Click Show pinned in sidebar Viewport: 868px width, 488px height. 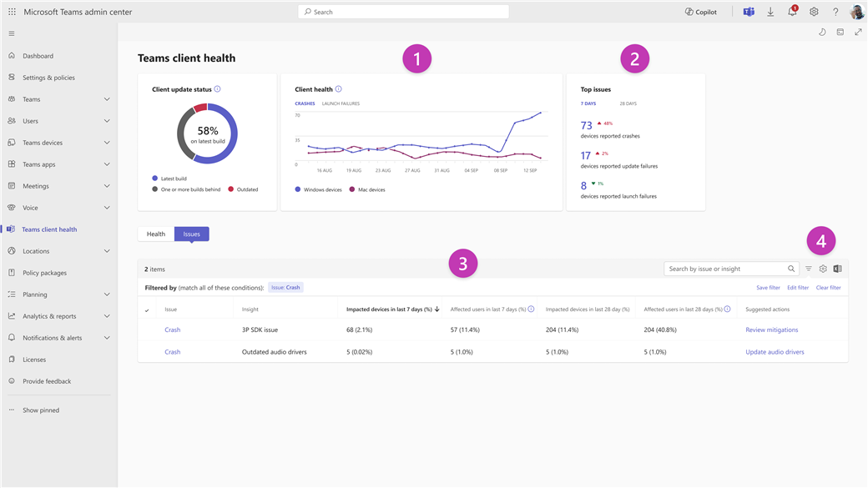point(41,410)
